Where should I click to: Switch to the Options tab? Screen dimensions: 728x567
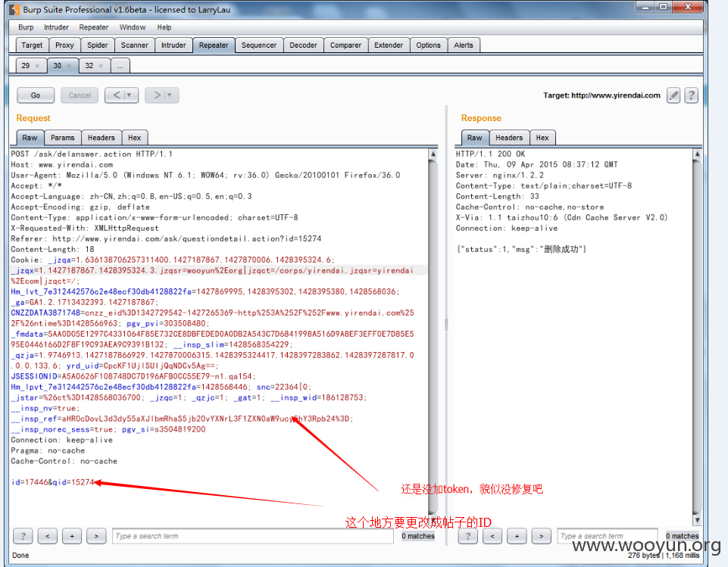coord(429,45)
